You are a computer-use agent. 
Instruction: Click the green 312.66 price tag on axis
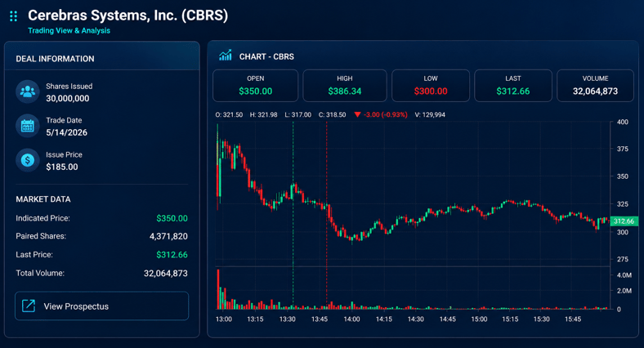pos(624,221)
